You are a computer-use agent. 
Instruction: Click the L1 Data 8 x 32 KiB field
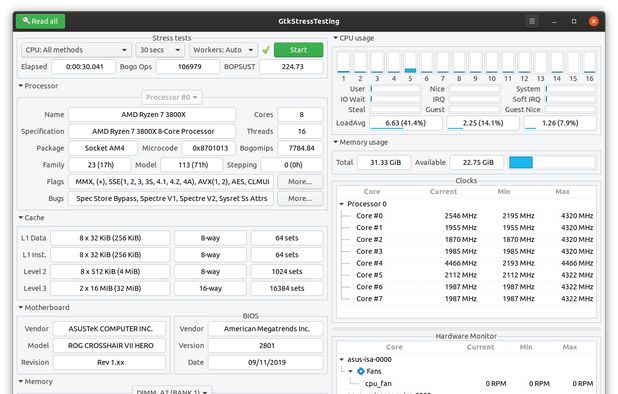[110, 238]
